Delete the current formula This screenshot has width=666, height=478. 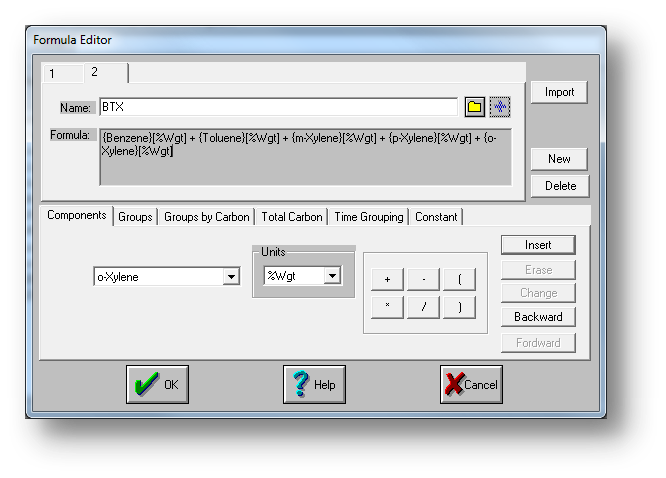[x=559, y=186]
